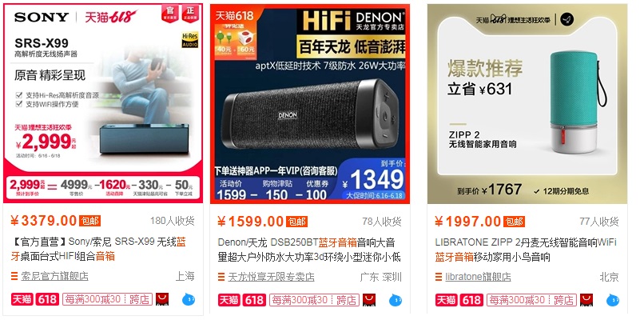
Task: Open the Denon/天龙 DSB250BT product title
Action: click(309, 250)
